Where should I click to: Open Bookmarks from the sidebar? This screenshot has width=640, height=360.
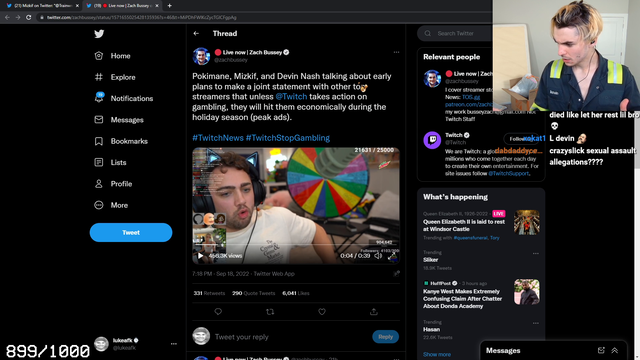pos(121,141)
